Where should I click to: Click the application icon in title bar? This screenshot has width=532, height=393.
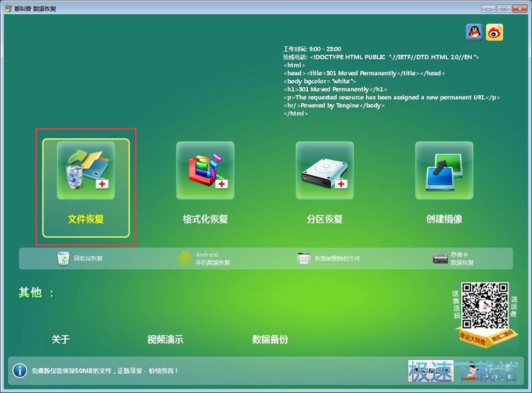tap(8, 9)
